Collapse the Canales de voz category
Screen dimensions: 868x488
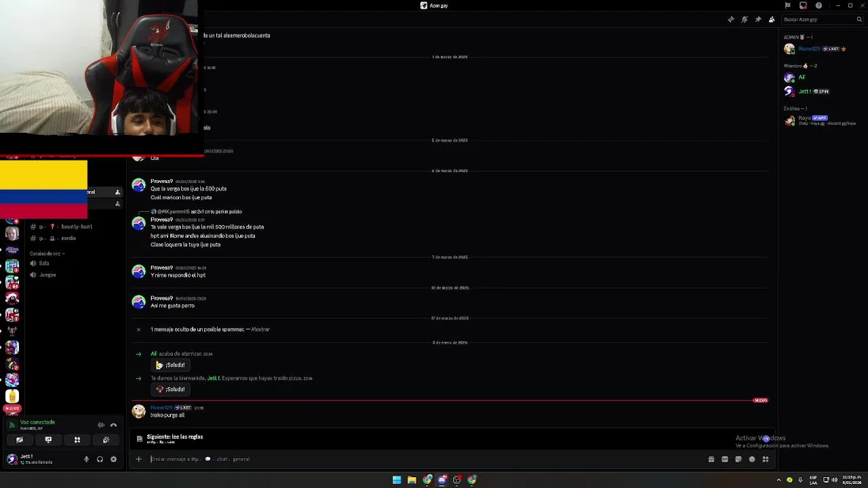click(x=47, y=253)
